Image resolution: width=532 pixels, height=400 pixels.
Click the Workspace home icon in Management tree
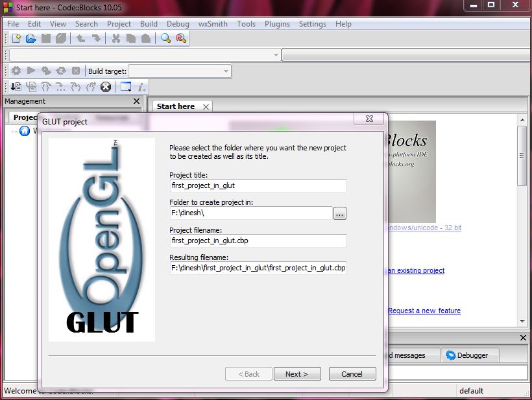[25, 131]
